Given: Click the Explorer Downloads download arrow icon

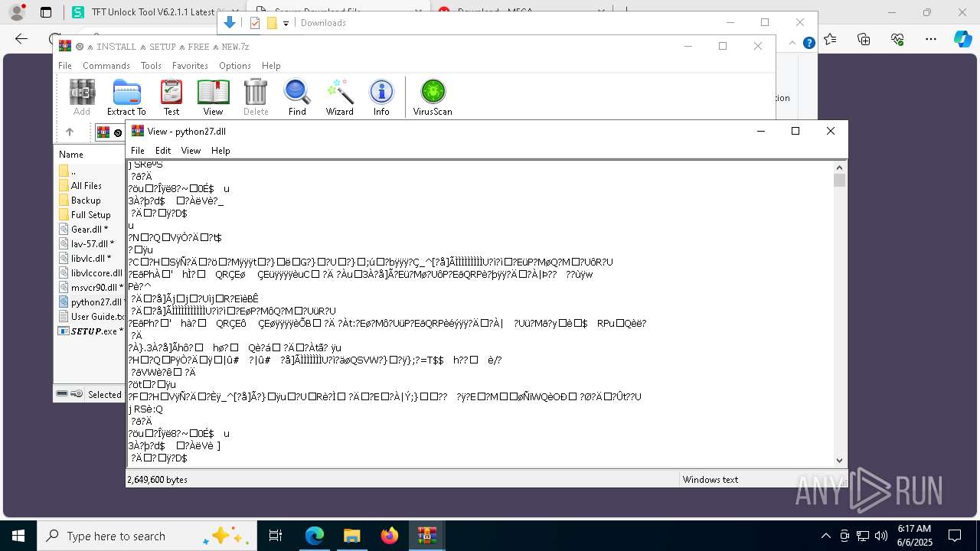Looking at the screenshot, I should 229,23.
